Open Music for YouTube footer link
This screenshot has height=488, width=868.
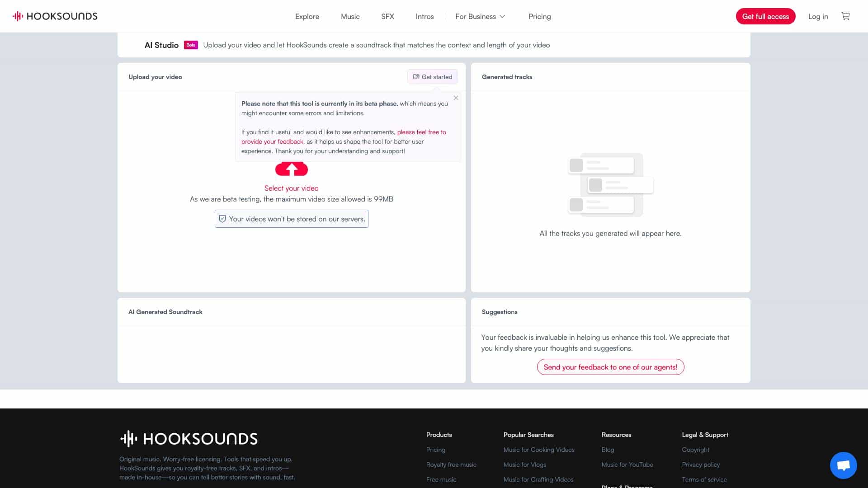pos(627,465)
